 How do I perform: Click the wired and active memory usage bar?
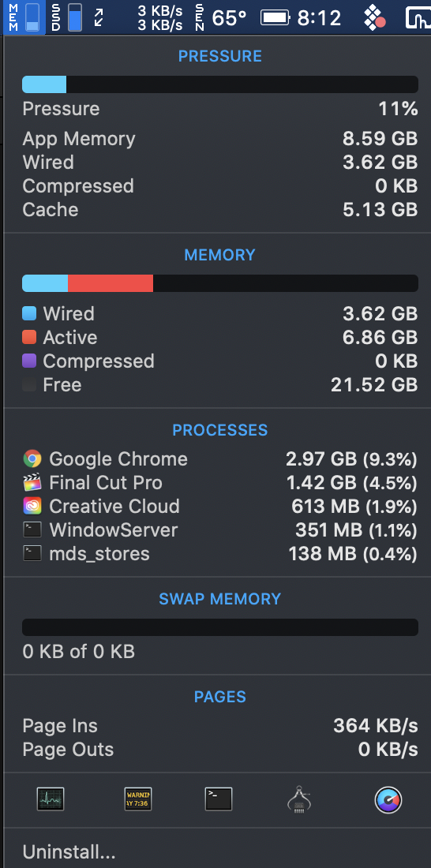tap(220, 282)
